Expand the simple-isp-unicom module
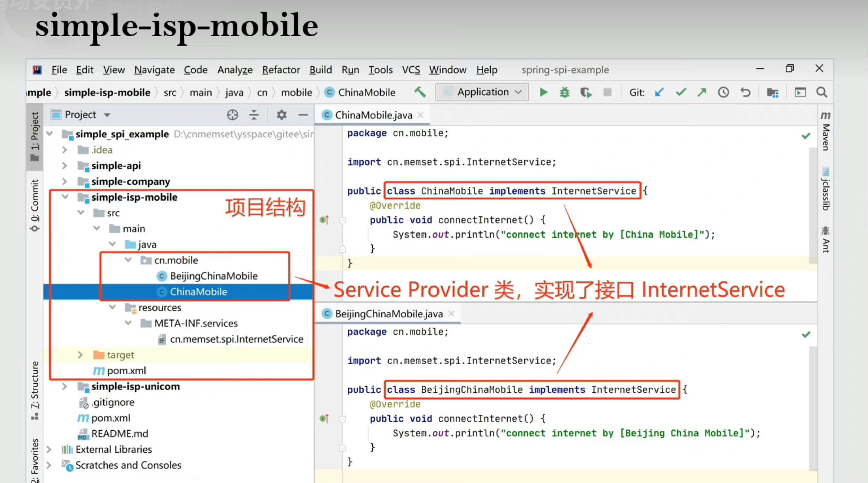The height and width of the screenshot is (483, 868). 65,386
